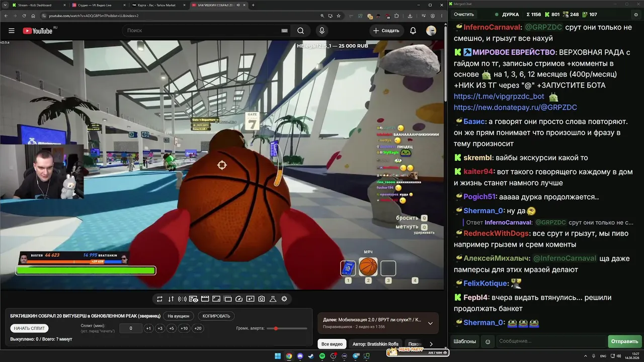Open the emoji picker in chat
This screenshot has height=362, width=644.
click(x=488, y=341)
